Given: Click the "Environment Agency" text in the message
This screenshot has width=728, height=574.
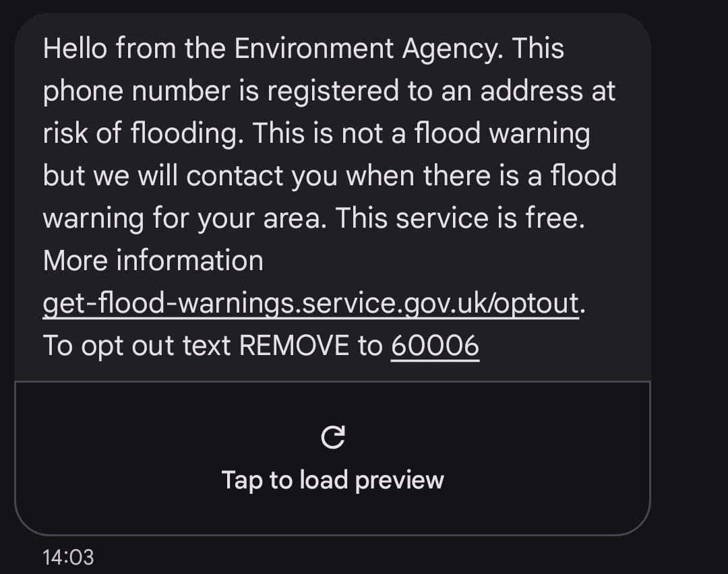Looking at the screenshot, I should pos(367,49).
